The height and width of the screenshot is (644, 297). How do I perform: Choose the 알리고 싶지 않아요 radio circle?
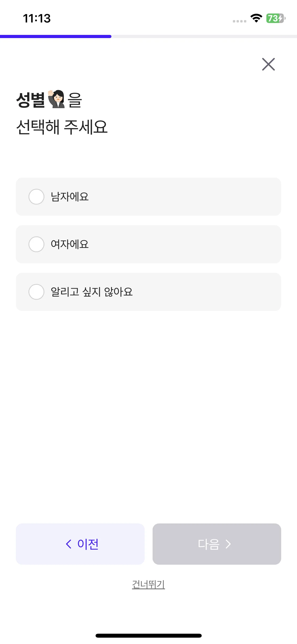point(36,292)
